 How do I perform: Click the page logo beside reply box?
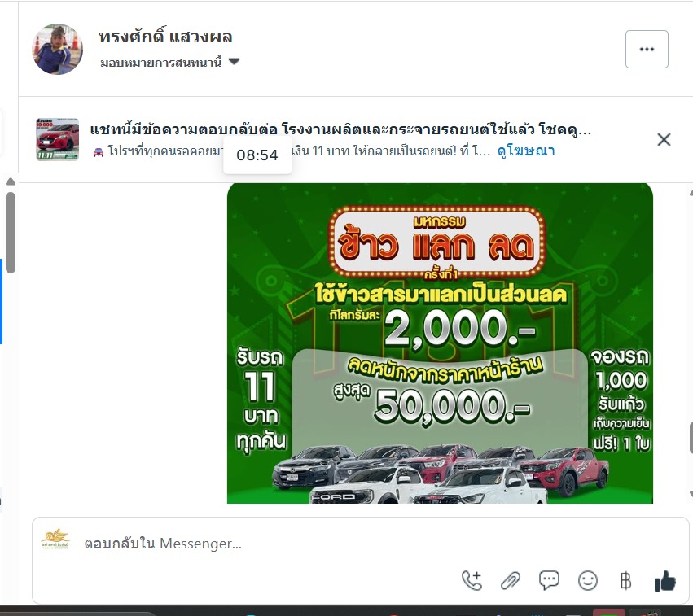55,538
